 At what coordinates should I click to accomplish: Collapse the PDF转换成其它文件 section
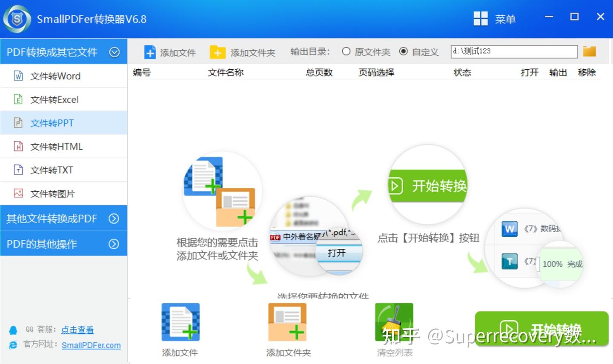(115, 52)
